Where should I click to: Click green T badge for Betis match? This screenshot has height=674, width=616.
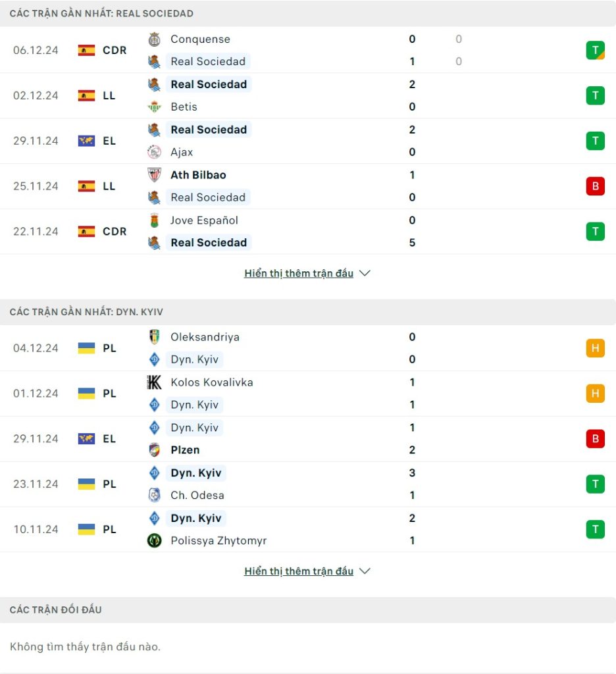tap(595, 95)
